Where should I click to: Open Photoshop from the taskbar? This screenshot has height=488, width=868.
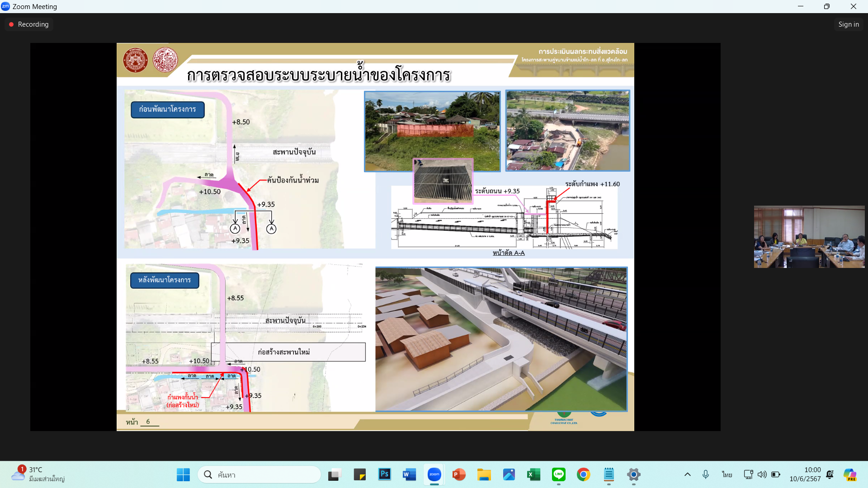(x=384, y=474)
